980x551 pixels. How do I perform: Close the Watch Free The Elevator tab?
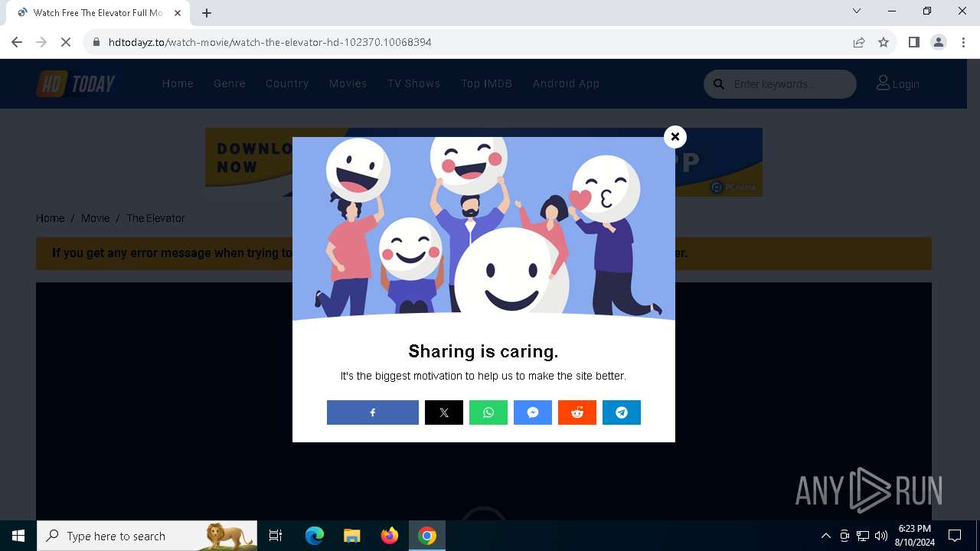178,12
